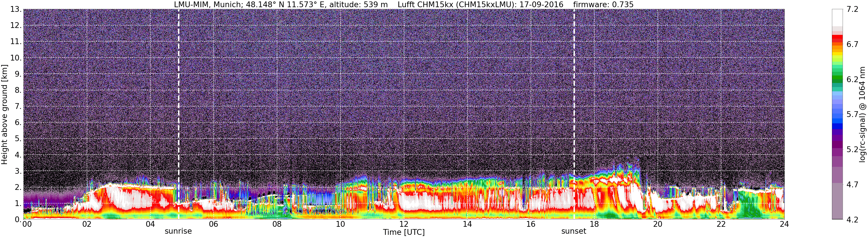
Task: Pick the white top band of the colorbar
Action: pyautogui.click(x=837, y=18)
